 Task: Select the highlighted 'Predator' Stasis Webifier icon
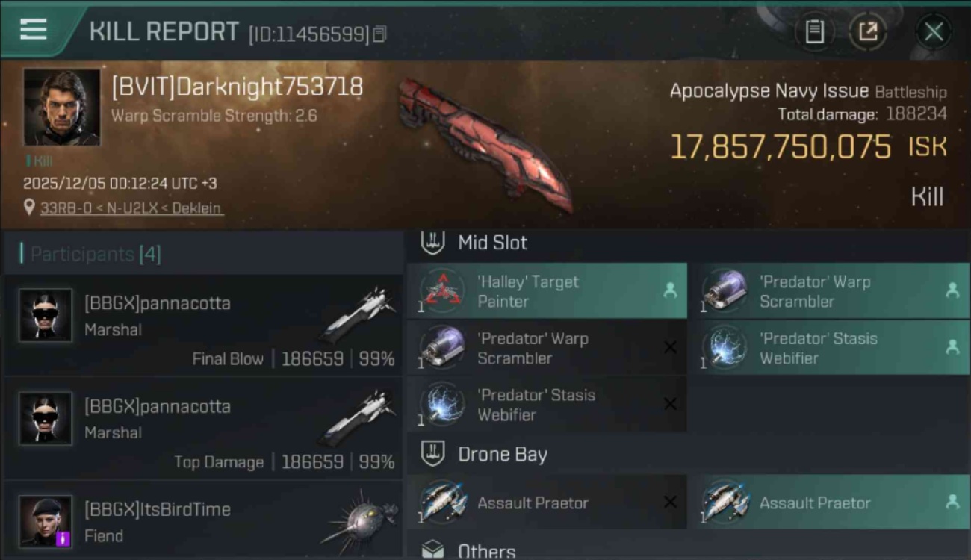(x=725, y=348)
